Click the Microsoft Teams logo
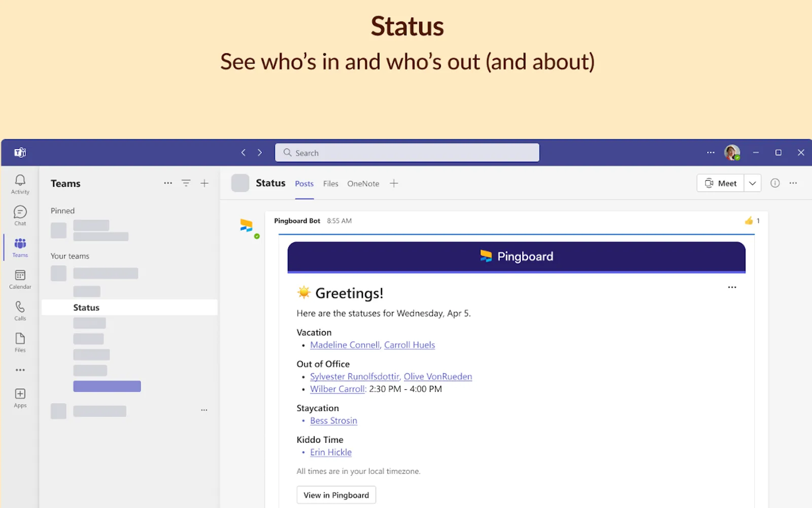 click(20, 152)
